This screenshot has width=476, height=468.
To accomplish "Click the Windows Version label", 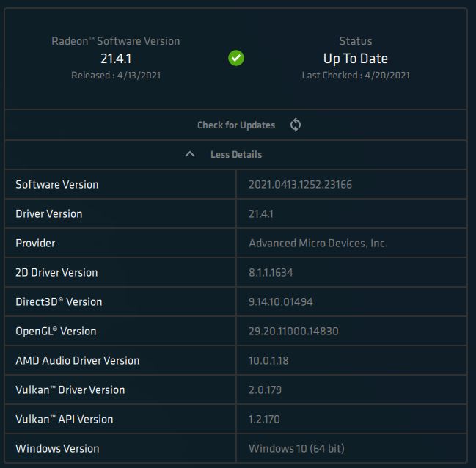I will tap(57, 449).
